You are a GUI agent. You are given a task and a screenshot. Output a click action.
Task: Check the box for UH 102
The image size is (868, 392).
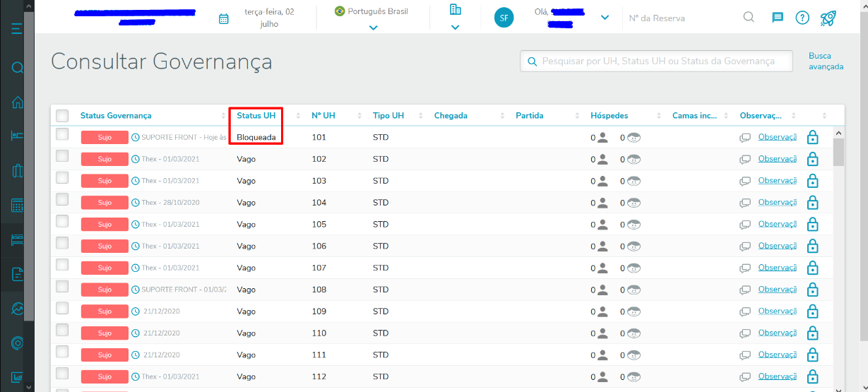(62, 155)
